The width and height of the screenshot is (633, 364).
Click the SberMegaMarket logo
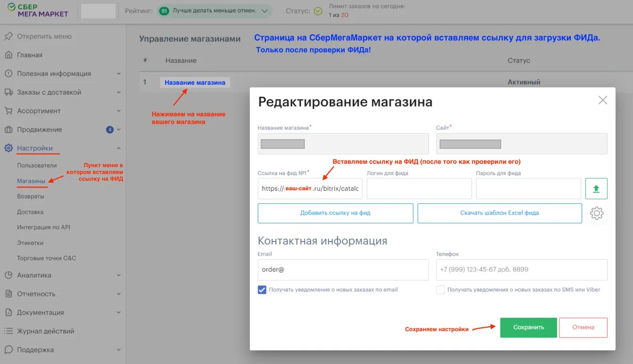(38, 10)
